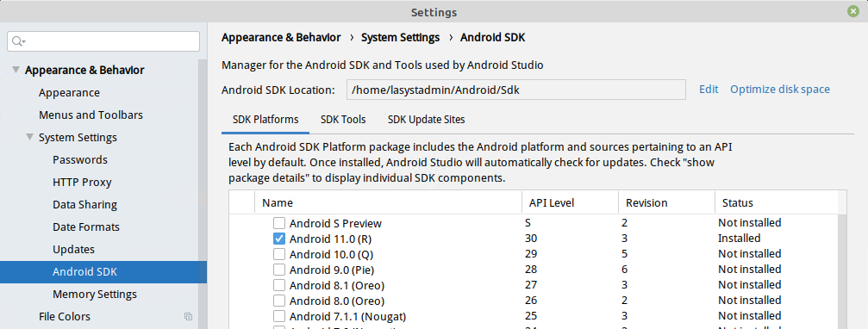Sort the table by API Level header
The height and width of the screenshot is (329, 868).
tap(570, 203)
